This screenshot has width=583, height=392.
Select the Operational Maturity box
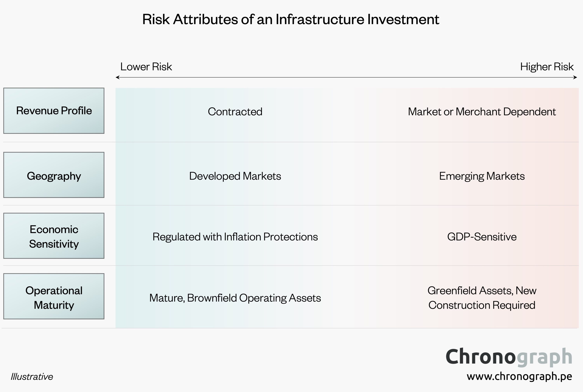click(x=54, y=296)
